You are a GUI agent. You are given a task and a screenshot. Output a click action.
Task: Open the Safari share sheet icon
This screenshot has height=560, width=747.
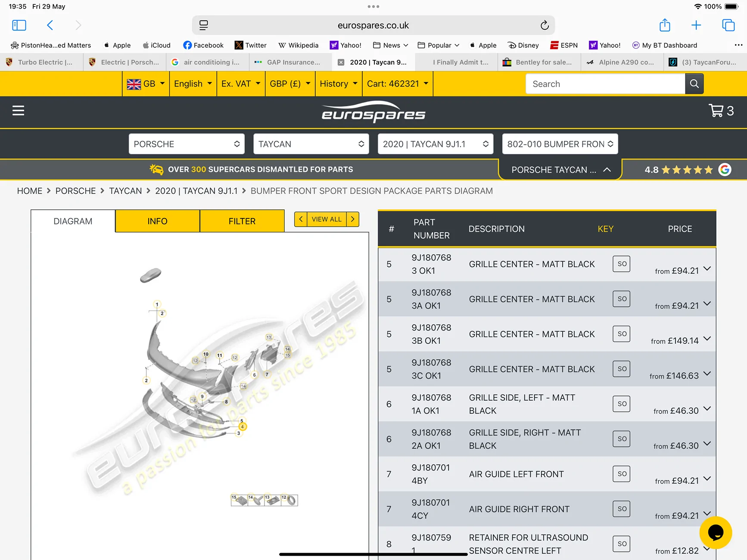[665, 25]
